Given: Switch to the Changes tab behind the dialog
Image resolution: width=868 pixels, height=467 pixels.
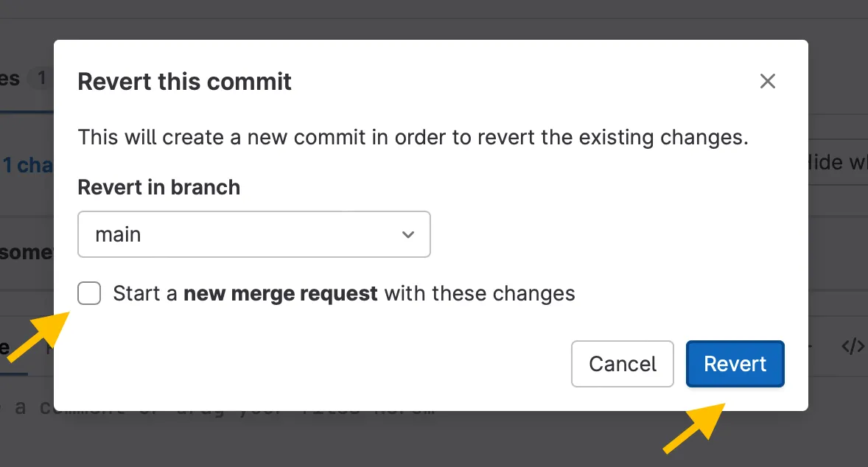Looking at the screenshot, I should (10, 78).
